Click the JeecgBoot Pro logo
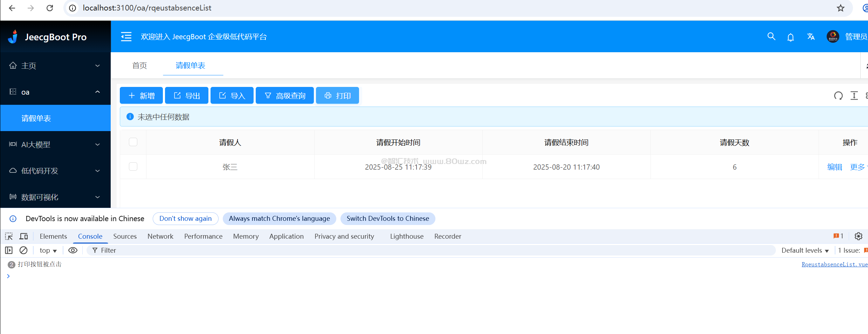868x334 pixels. point(47,37)
